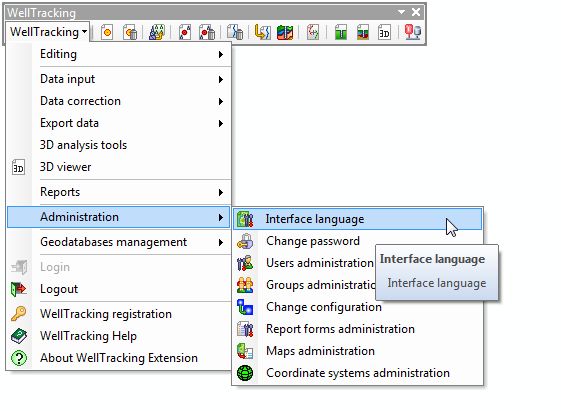Click the red dot page with trash icon
Image resolution: width=561 pixels, height=411 pixels.
(207, 33)
